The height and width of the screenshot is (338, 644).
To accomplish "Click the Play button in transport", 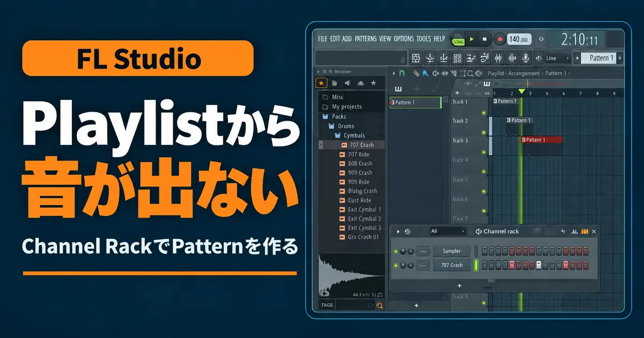I will pos(472,39).
